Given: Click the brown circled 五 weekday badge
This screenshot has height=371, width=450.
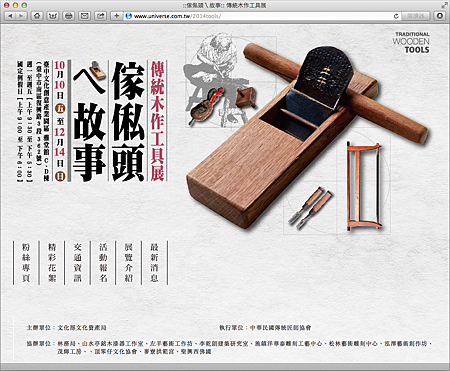Looking at the screenshot, I should point(60,109).
